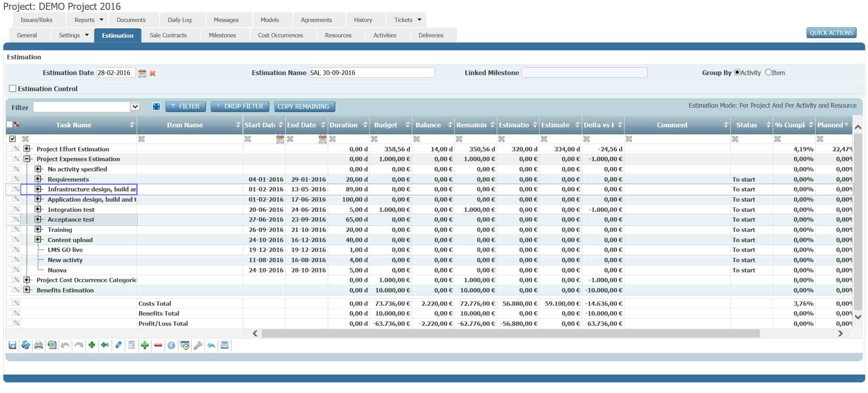Expand the Training tree node
868x393 pixels.
tap(38, 229)
